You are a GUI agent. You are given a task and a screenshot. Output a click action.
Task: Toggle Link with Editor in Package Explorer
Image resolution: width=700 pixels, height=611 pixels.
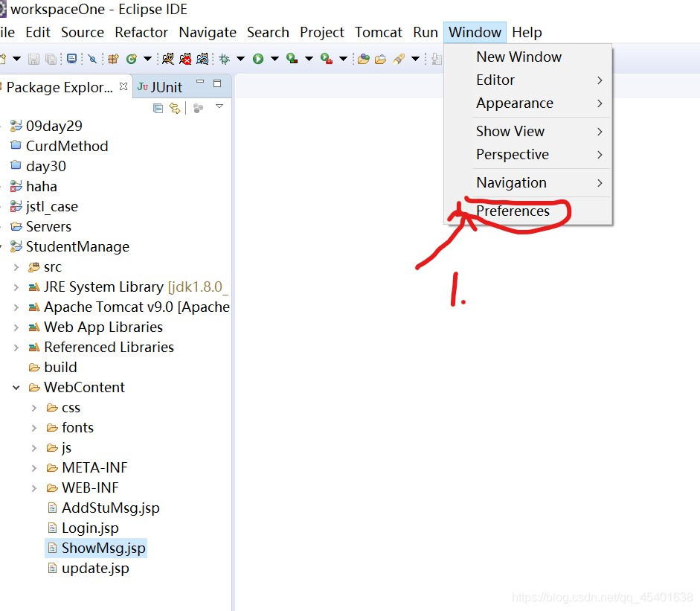175,108
